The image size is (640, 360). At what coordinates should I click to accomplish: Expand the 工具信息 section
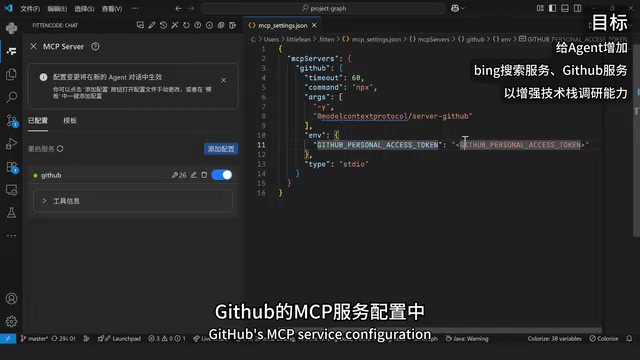133,201
